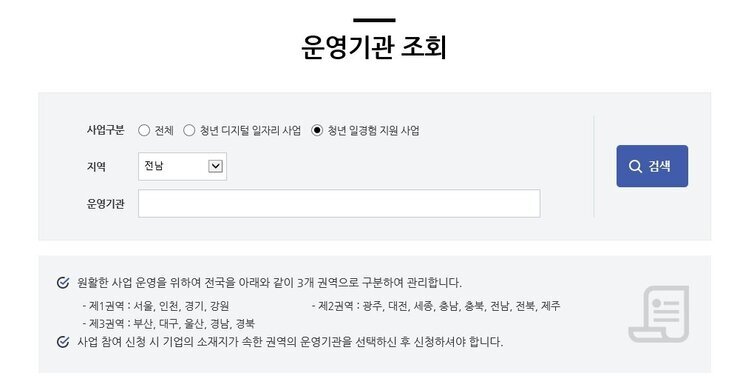Expand the 전남 region combo box
The image size is (740, 390).
coord(183,166)
